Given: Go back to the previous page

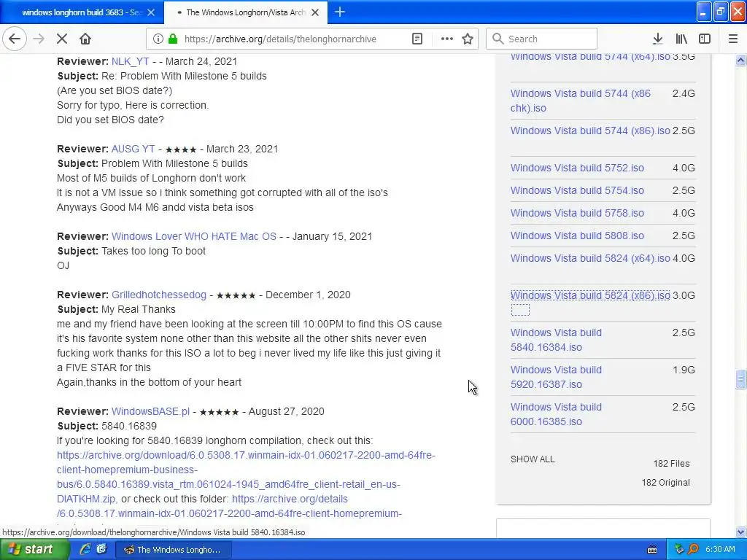Looking at the screenshot, I should coord(15,39).
